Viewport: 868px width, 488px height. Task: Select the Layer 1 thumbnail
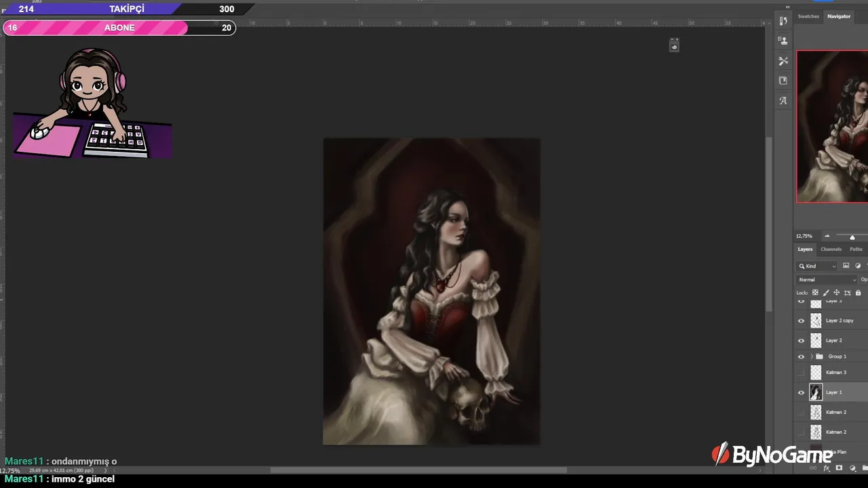816,392
